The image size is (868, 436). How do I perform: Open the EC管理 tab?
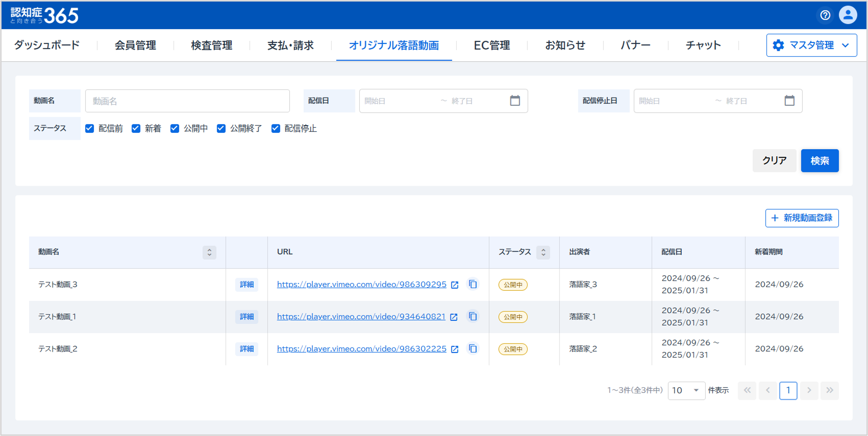pyautogui.click(x=492, y=45)
